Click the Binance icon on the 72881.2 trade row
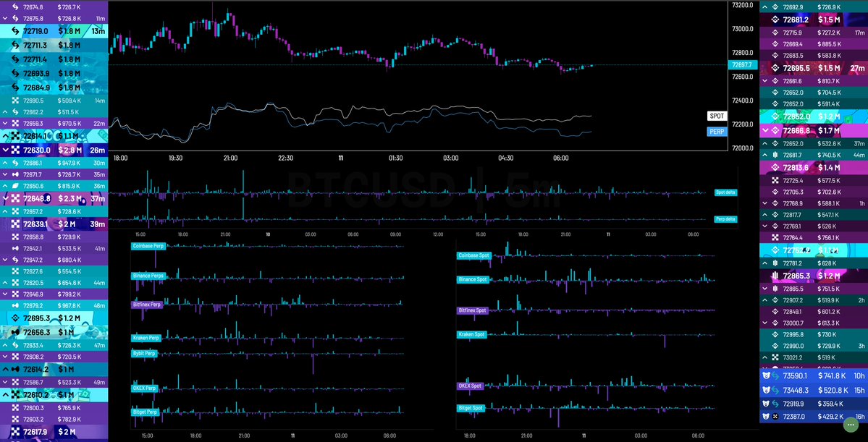The image size is (868, 442). coord(774,20)
